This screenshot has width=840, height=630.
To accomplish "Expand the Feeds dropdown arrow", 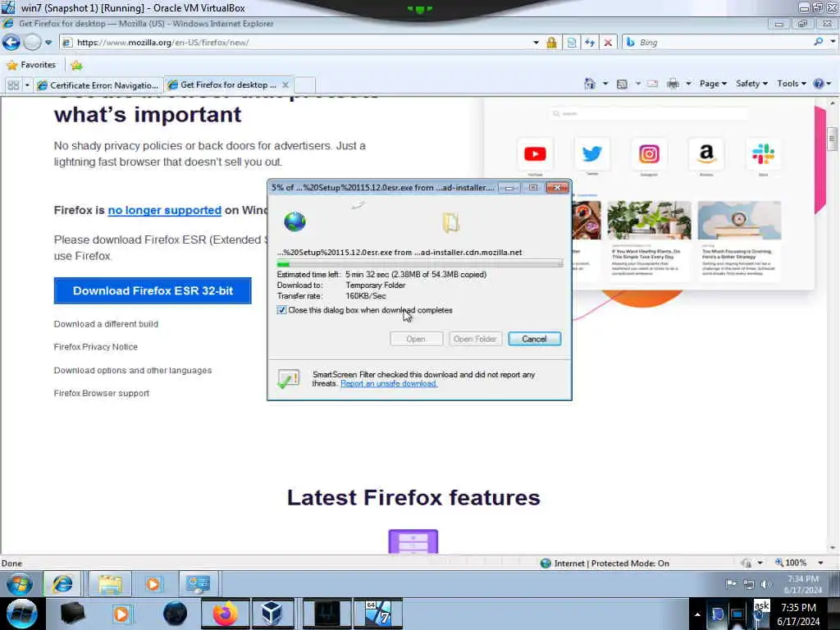I will point(637,84).
